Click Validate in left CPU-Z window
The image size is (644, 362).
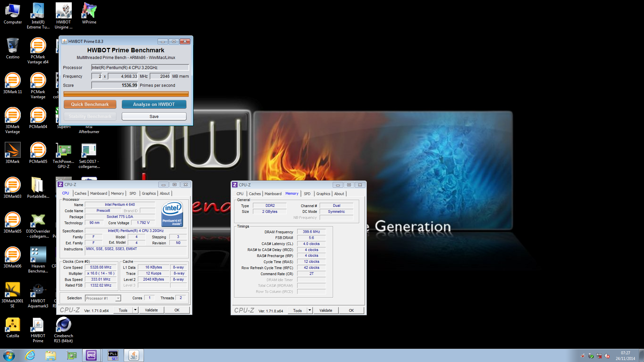pyautogui.click(x=151, y=310)
